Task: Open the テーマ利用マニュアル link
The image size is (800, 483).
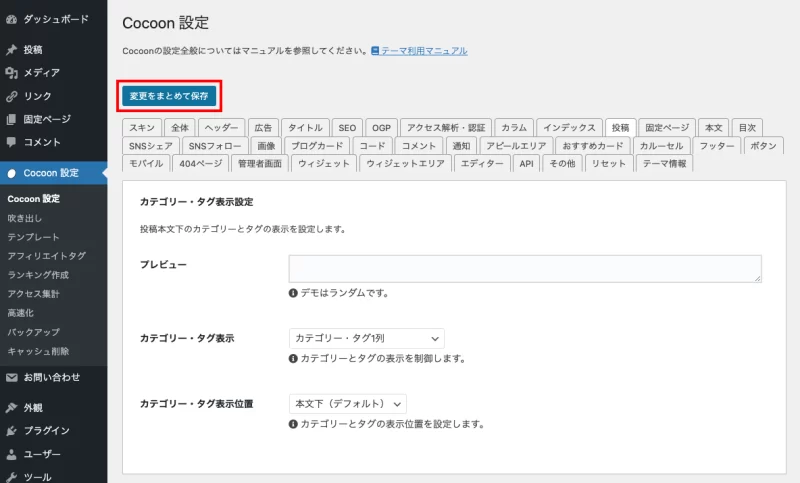Action: point(423,51)
